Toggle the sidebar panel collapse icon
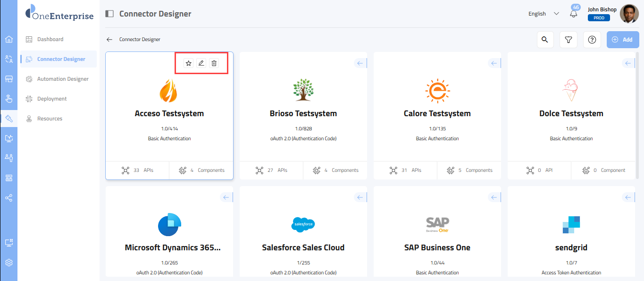 (109, 14)
